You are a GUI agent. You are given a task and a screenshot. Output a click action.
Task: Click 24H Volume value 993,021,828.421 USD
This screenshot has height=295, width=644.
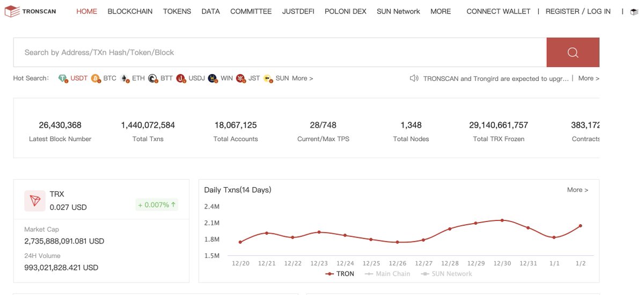click(61, 267)
